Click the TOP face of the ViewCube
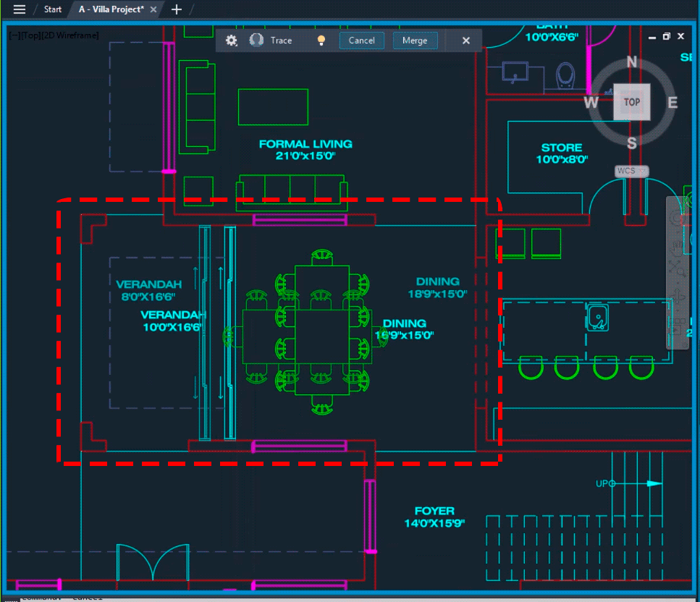Viewport: 700px width, 602px height. click(x=631, y=102)
